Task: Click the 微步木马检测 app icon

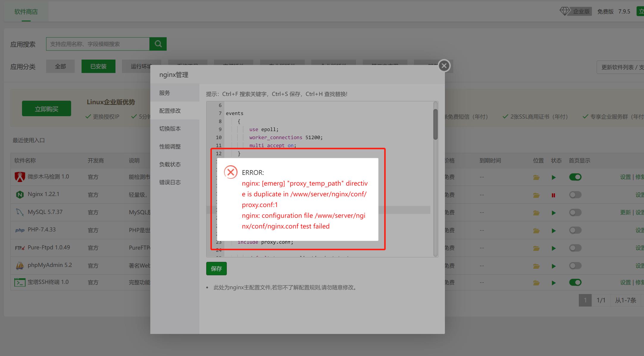Action: click(20, 177)
